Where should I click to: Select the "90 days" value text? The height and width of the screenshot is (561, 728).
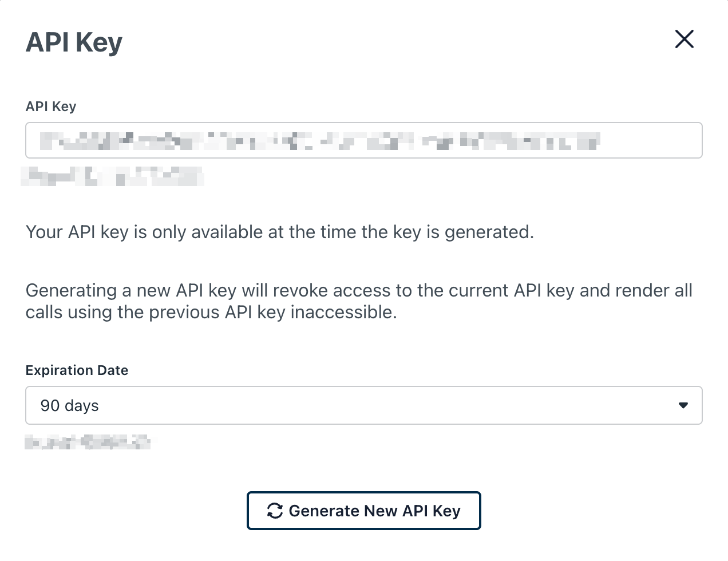(69, 406)
